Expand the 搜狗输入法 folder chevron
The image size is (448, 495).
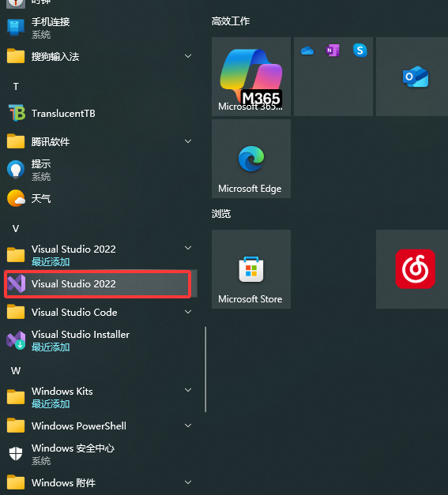coord(188,56)
